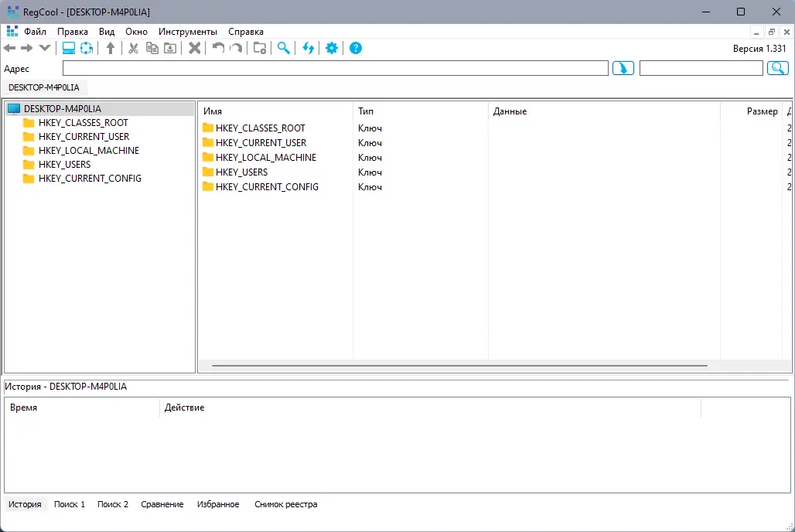Switch to the Снимок реестра tab
The height and width of the screenshot is (532, 795).
pos(286,504)
